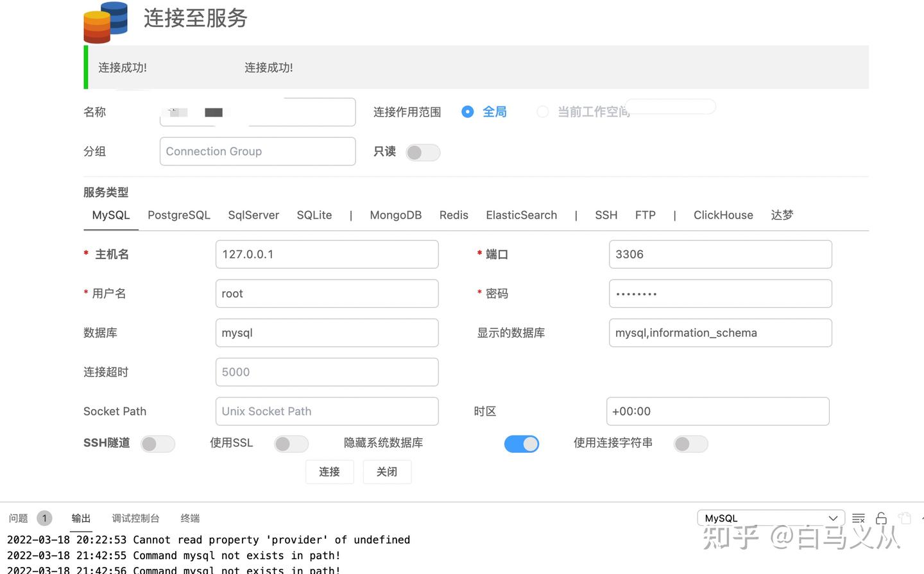Screen dimensions: 924x574
Task: Edit the database field containing mysql
Action: coord(327,333)
